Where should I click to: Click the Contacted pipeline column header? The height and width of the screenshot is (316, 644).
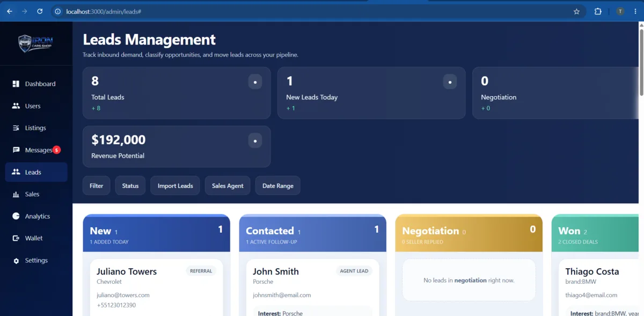(x=313, y=233)
